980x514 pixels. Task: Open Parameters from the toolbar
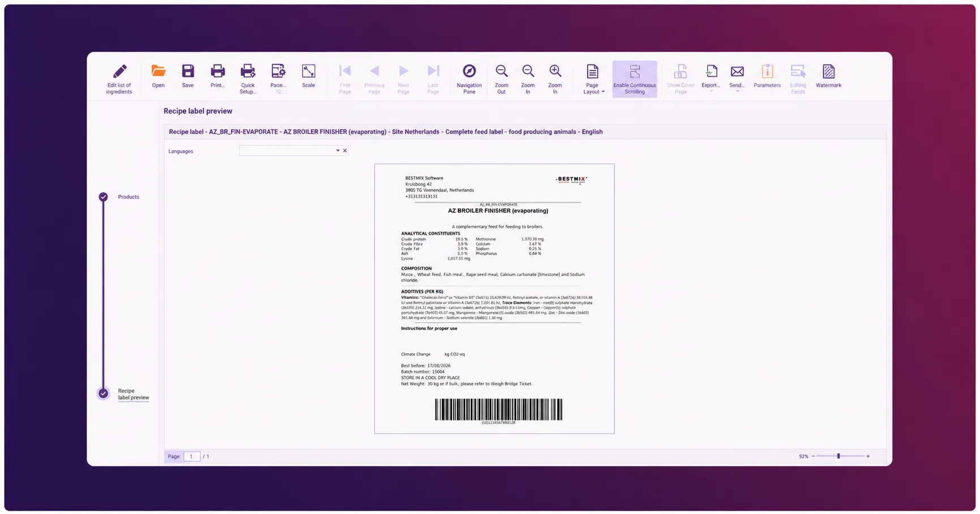click(x=767, y=75)
